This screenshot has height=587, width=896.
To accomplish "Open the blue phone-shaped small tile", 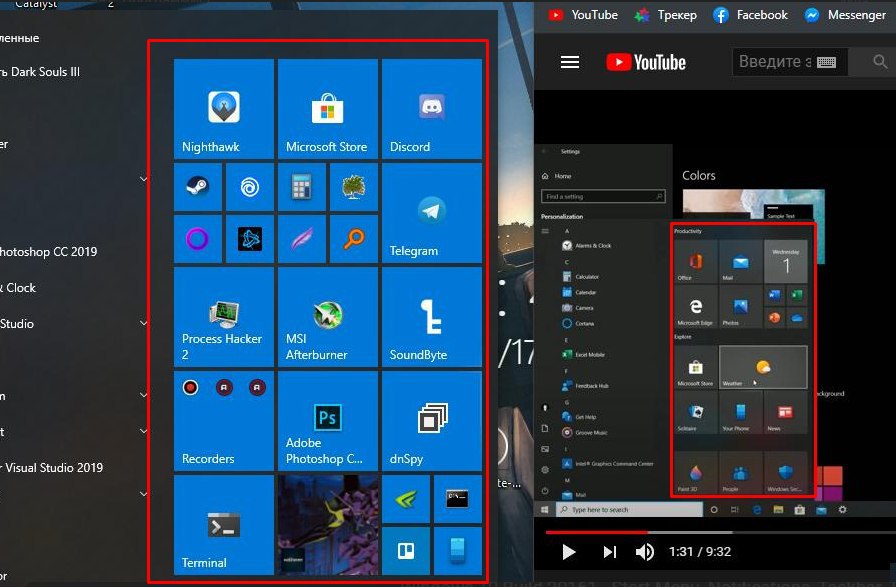I will [x=458, y=551].
